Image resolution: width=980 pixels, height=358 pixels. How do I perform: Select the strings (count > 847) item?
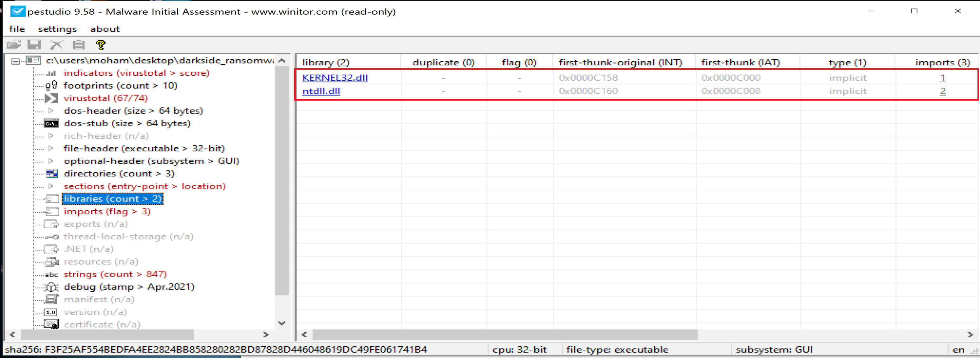[115, 274]
